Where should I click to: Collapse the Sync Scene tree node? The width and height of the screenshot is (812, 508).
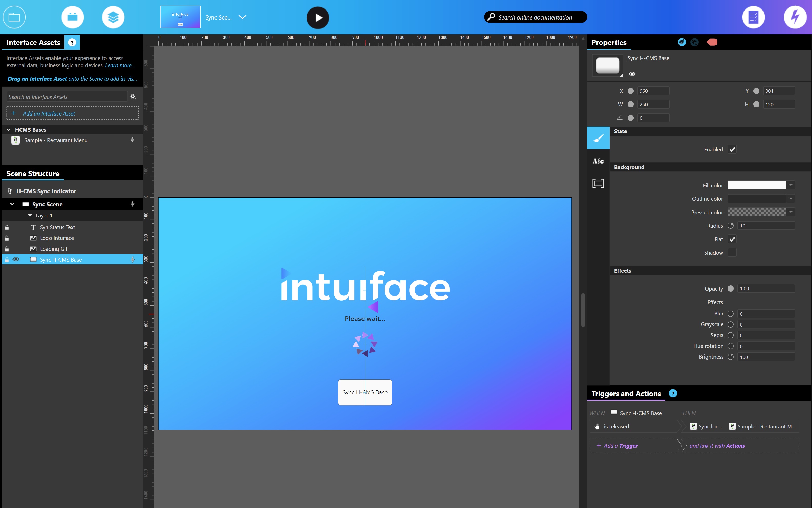[x=12, y=204]
